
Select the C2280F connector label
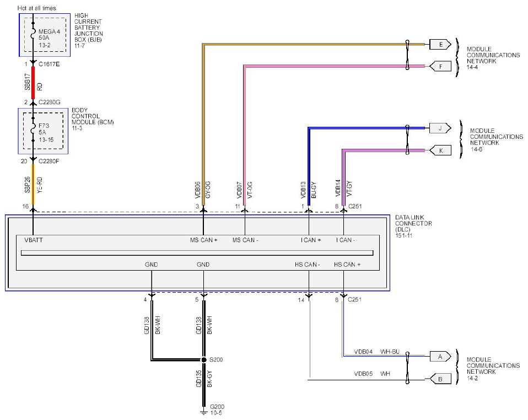[x=49, y=161]
